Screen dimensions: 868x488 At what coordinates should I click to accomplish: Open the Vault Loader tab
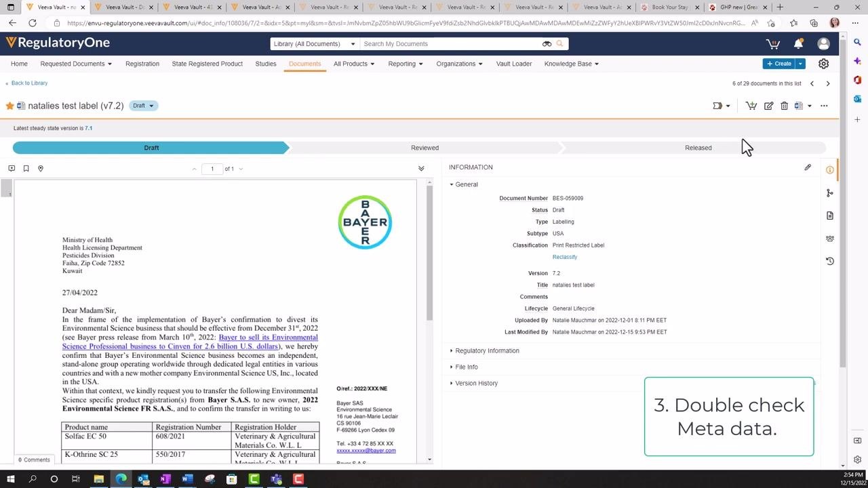(x=514, y=64)
